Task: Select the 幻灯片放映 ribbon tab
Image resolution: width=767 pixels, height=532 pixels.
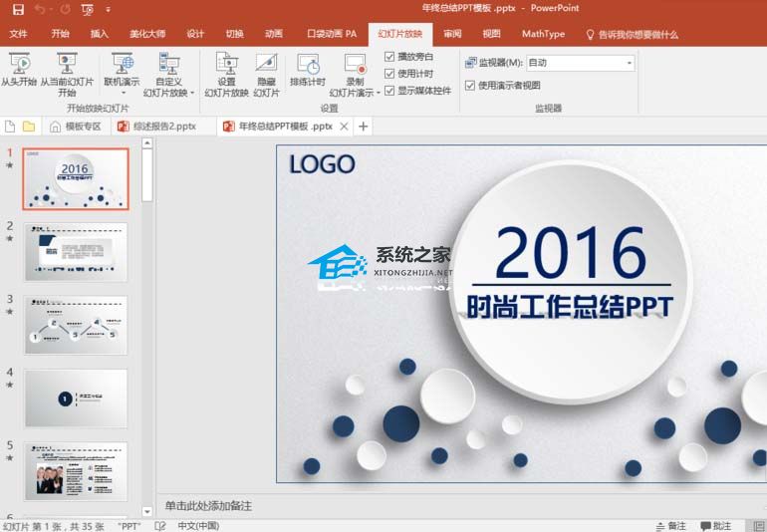Action: tap(400, 34)
